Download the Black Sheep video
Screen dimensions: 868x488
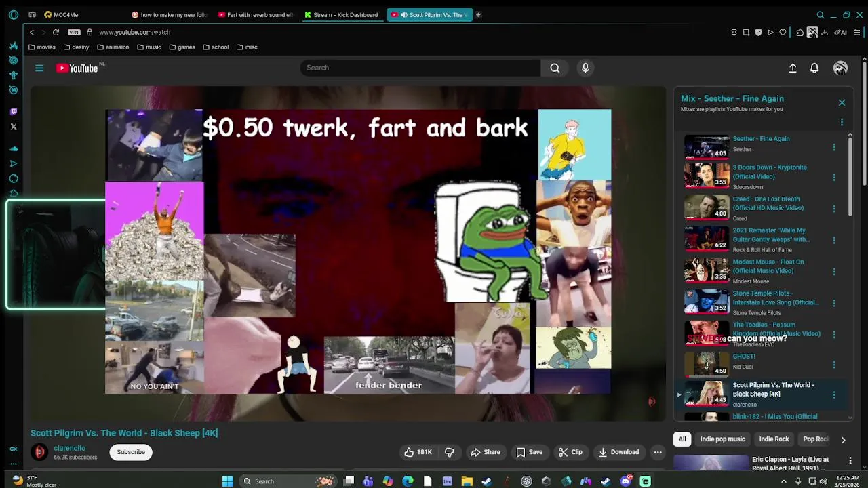[x=618, y=452]
